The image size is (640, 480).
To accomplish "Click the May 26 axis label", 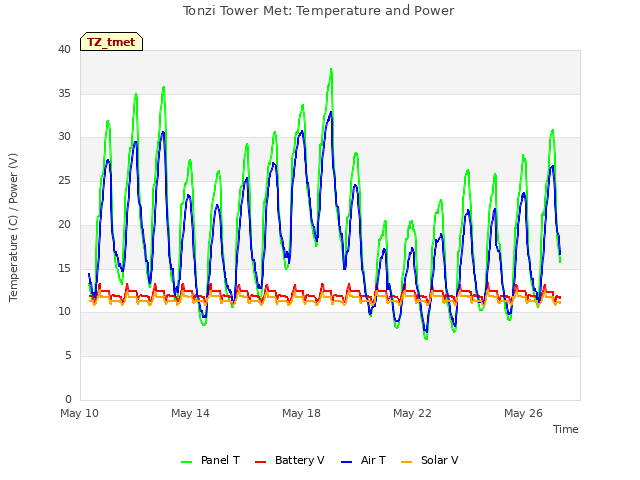I will click(523, 413).
